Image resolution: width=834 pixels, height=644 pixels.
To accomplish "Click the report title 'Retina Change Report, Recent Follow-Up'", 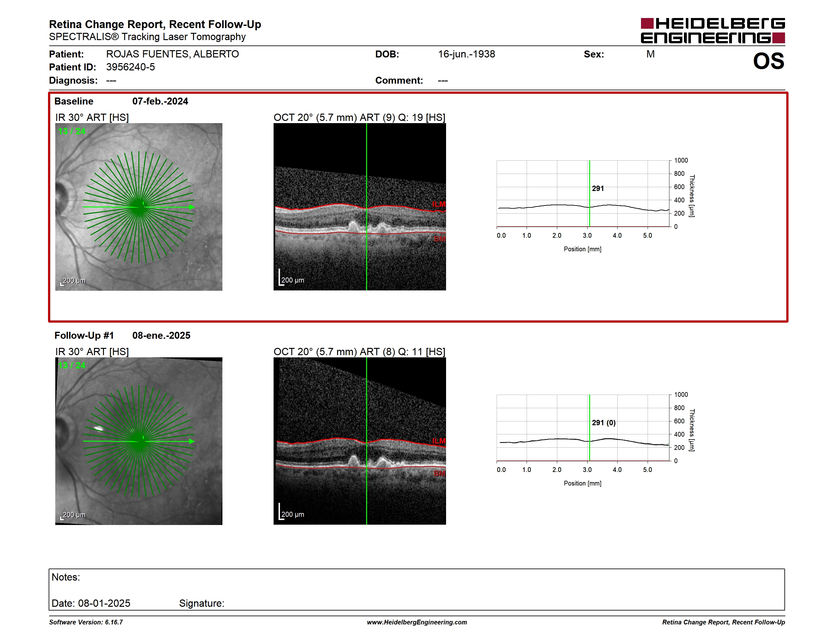I will (155, 24).
